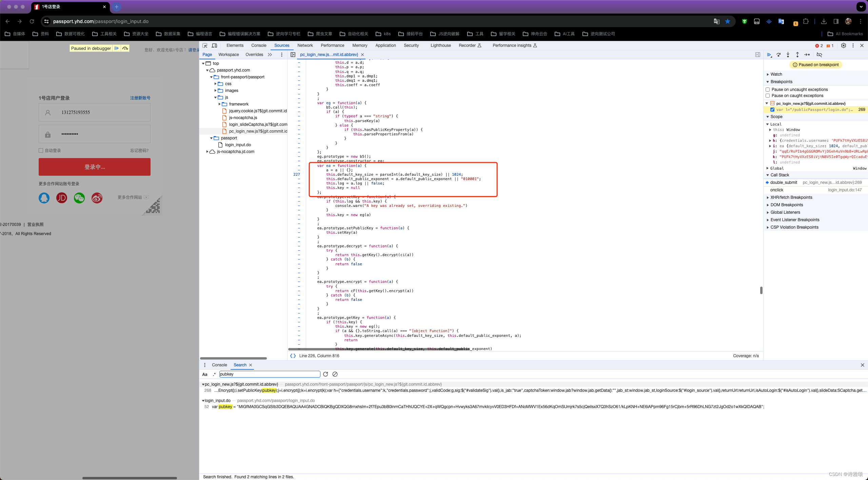Toggle the device toolbar icon
This screenshot has height=480, width=868.
pos(215,45)
